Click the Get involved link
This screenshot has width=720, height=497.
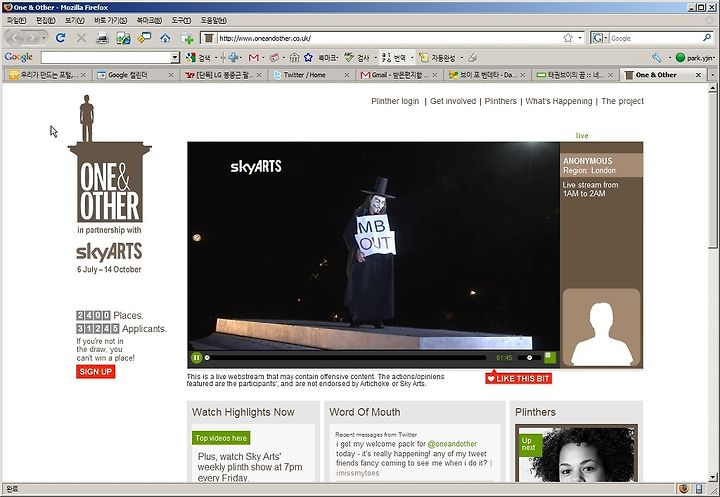pyautogui.click(x=453, y=101)
